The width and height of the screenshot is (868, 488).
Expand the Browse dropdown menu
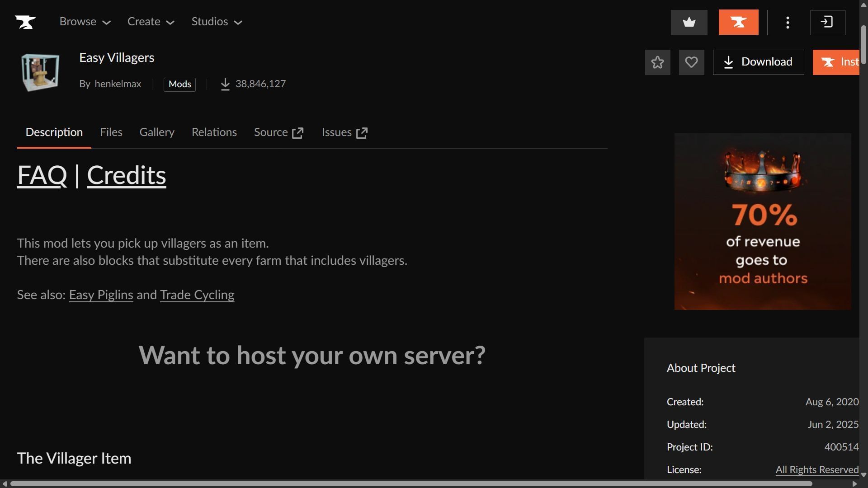(x=85, y=22)
